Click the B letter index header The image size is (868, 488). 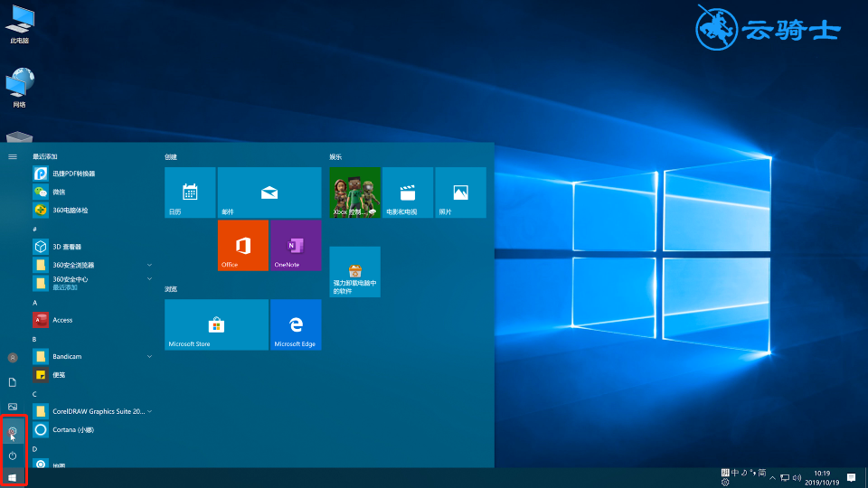tap(34, 339)
